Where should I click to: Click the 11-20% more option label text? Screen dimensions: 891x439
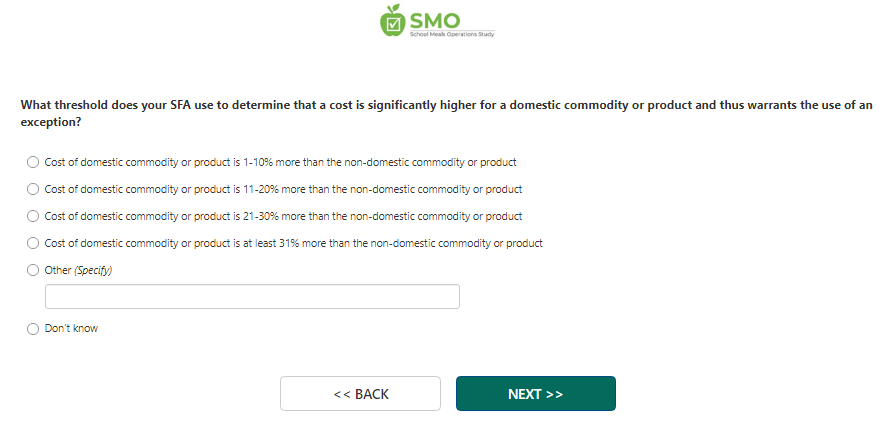pyautogui.click(x=283, y=189)
